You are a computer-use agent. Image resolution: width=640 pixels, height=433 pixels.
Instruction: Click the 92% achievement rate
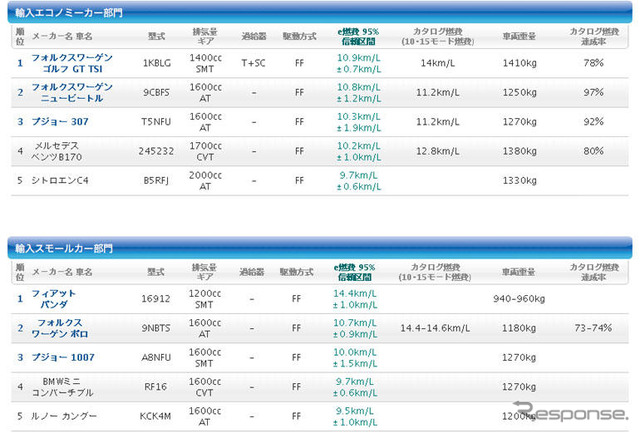[x=593, y=122]
